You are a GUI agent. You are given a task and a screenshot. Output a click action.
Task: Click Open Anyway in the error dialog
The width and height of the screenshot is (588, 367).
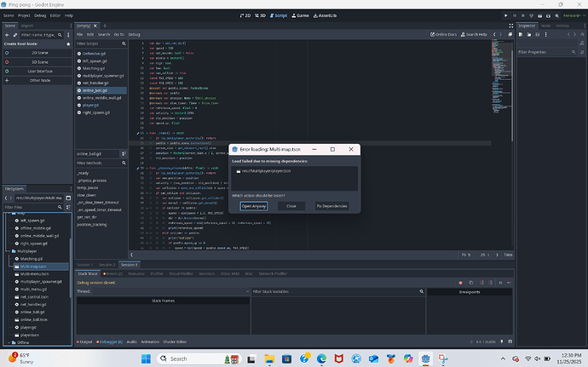(254, 206)
